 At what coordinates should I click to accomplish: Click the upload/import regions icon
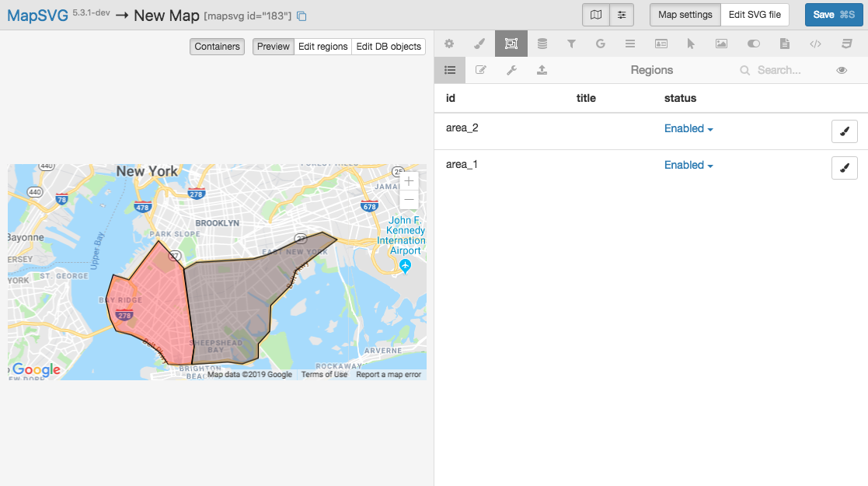coord(542,70)
